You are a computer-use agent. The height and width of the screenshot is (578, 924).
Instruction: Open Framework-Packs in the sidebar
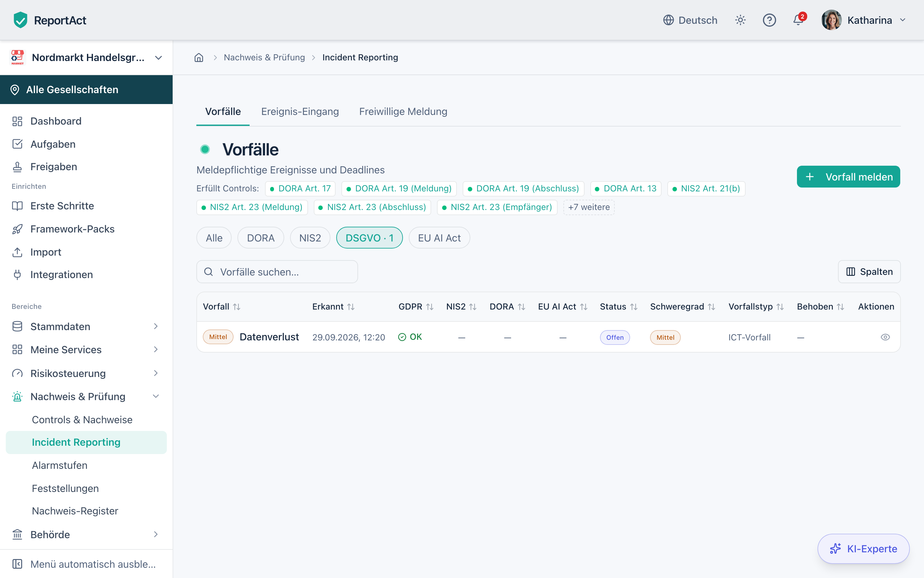tap(86, 229)
